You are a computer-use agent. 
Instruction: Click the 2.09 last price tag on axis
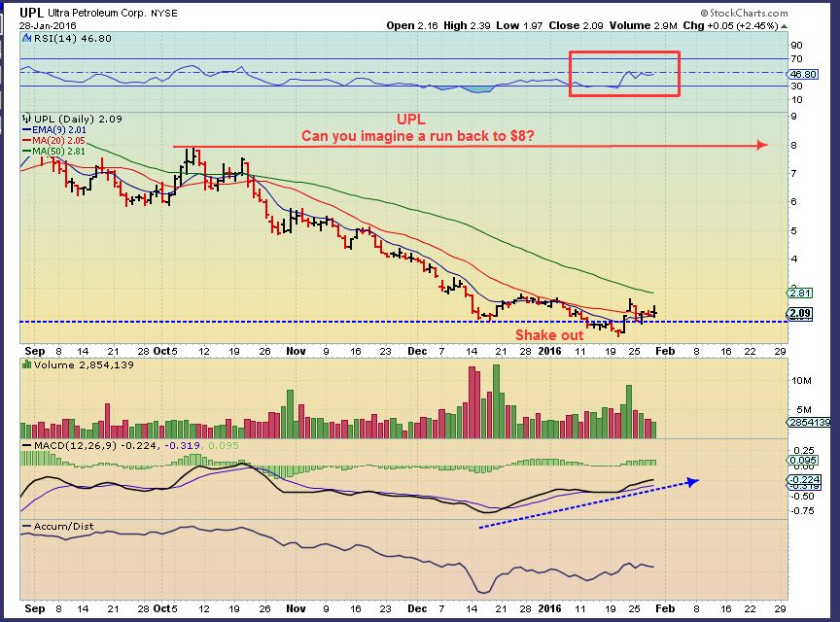coord(800,313)
